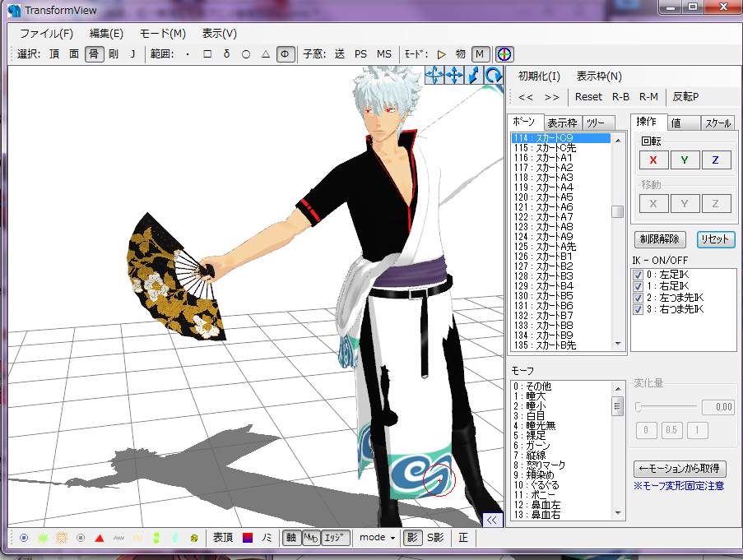Click the bone list scroll-up arrow
The width and height of the screenshot is (743, 560).
pos(618,140)
